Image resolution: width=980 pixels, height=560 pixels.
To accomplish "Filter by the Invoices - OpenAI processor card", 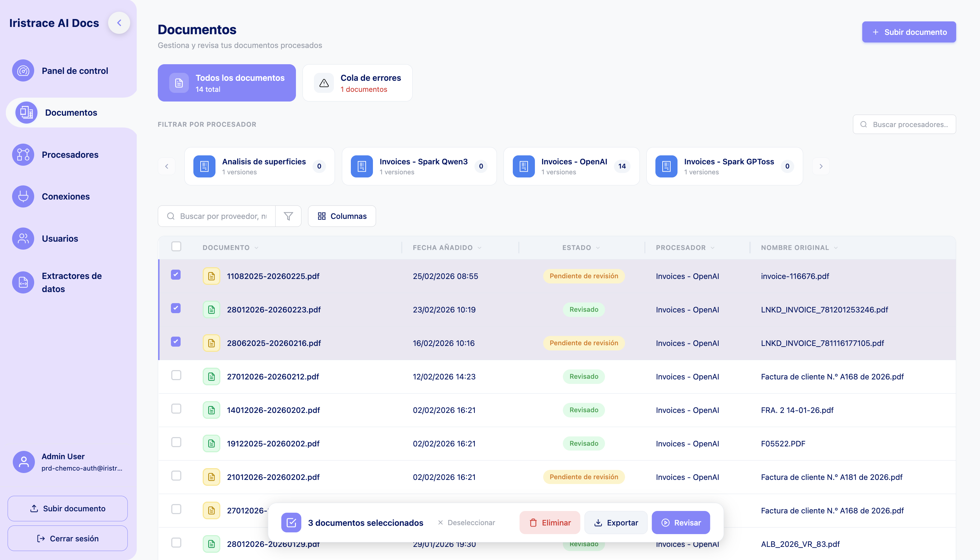I will [x=571, y=166].
